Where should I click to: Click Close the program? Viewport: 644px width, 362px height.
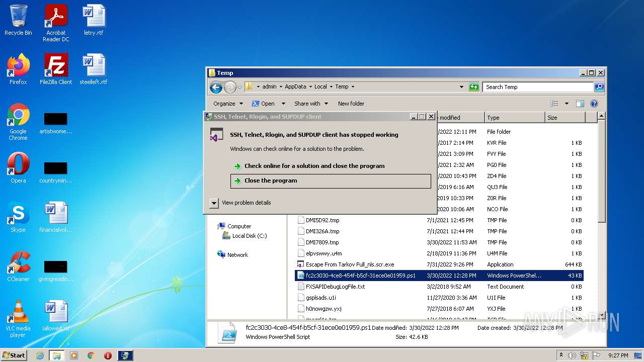(x=331, y=181)
